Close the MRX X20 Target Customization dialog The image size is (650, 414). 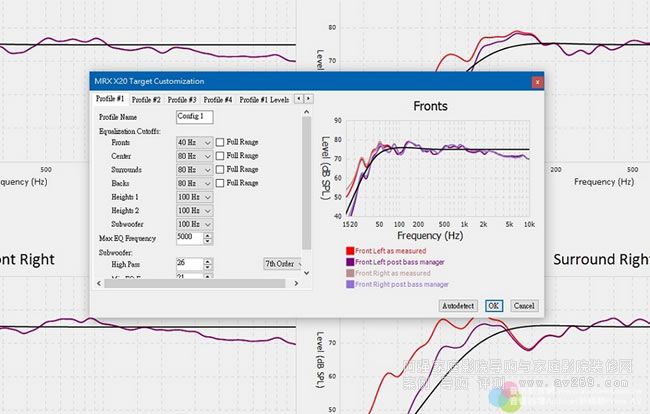pos(537,81)
